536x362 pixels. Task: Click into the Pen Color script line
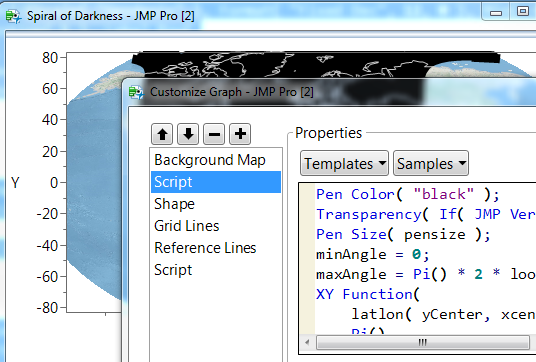pyautogui.click(x=407, y=195)
